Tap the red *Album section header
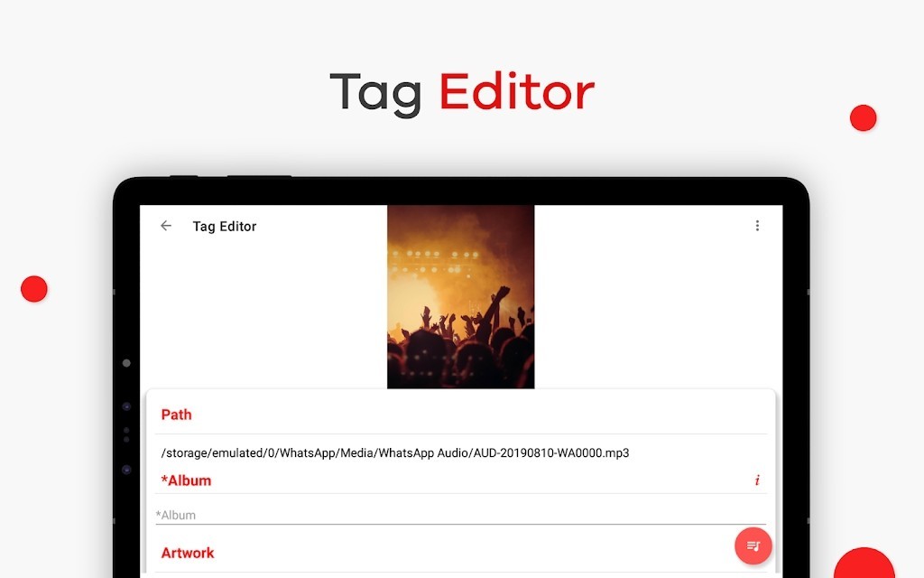This screenshot has width=924, height=578. click(x=186, y=480)
